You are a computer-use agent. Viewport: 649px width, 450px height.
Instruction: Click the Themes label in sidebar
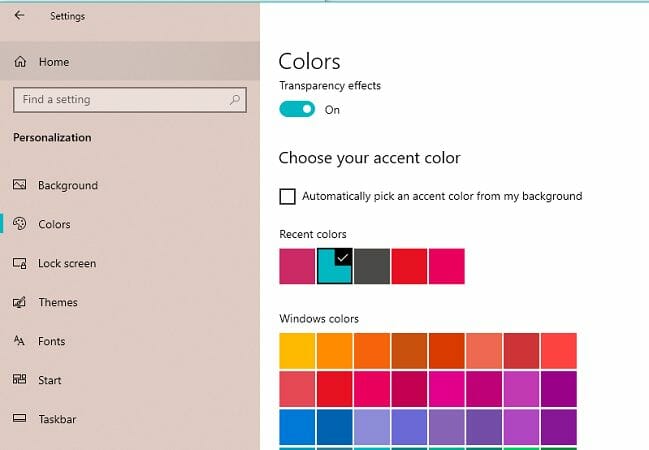tap(58, 302)
